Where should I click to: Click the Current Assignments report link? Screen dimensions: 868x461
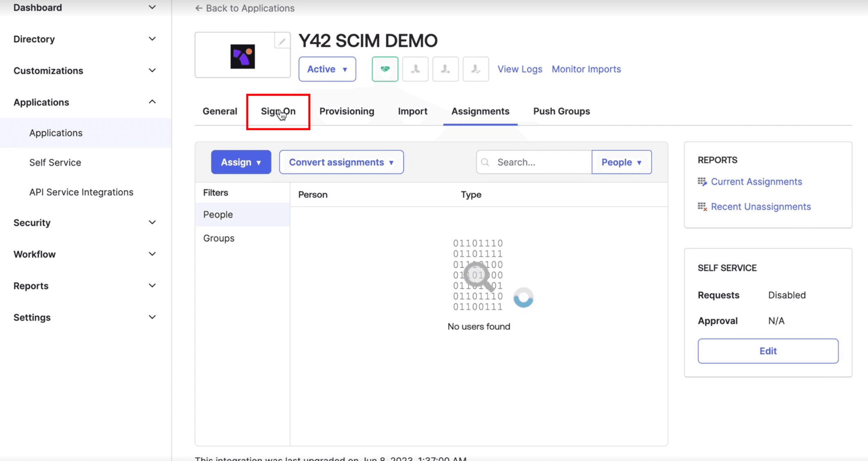[756, 181]
